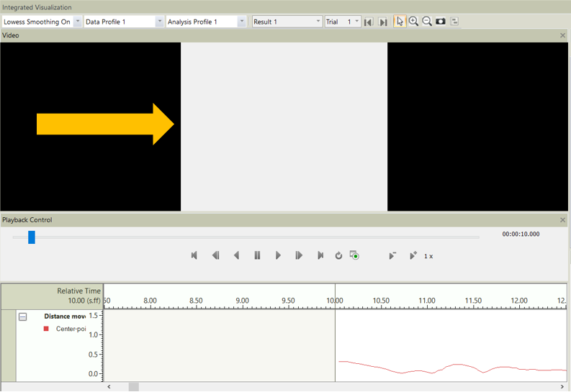The height and width of the screenshot is (392, 571).
Task: Click the zoom in magnifier icon
Action: coord(413,22)
